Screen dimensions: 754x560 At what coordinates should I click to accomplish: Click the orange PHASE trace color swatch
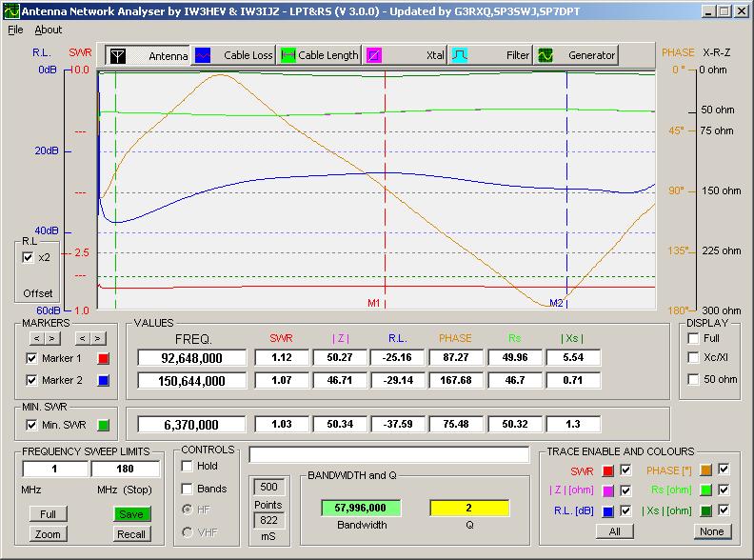(x=705, y=469)
